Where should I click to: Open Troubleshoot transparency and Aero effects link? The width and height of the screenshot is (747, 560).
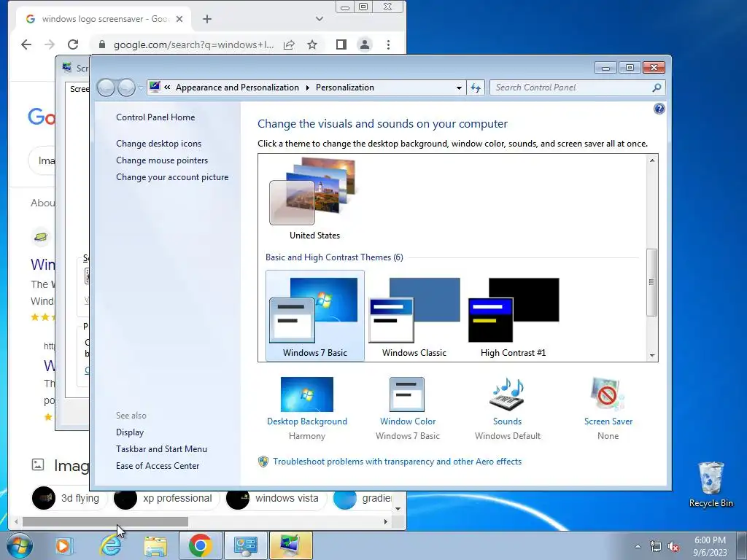(x=397, y=462)
